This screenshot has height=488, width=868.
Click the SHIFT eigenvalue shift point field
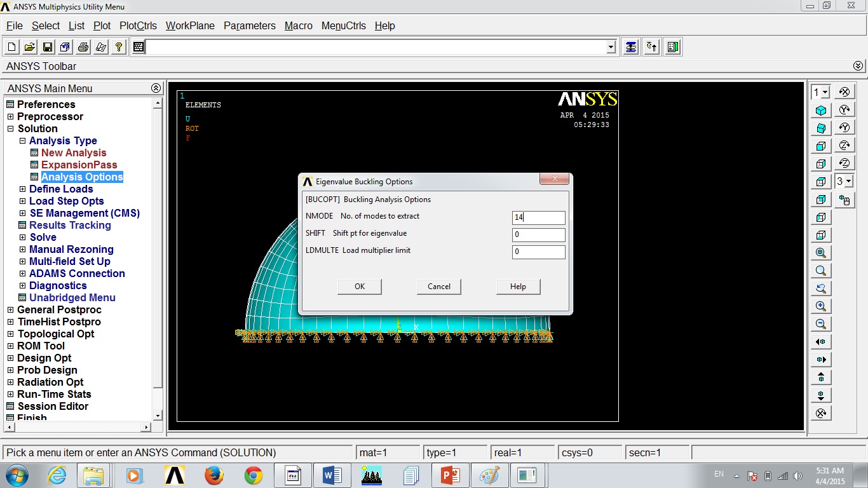(x=539, y=234)
